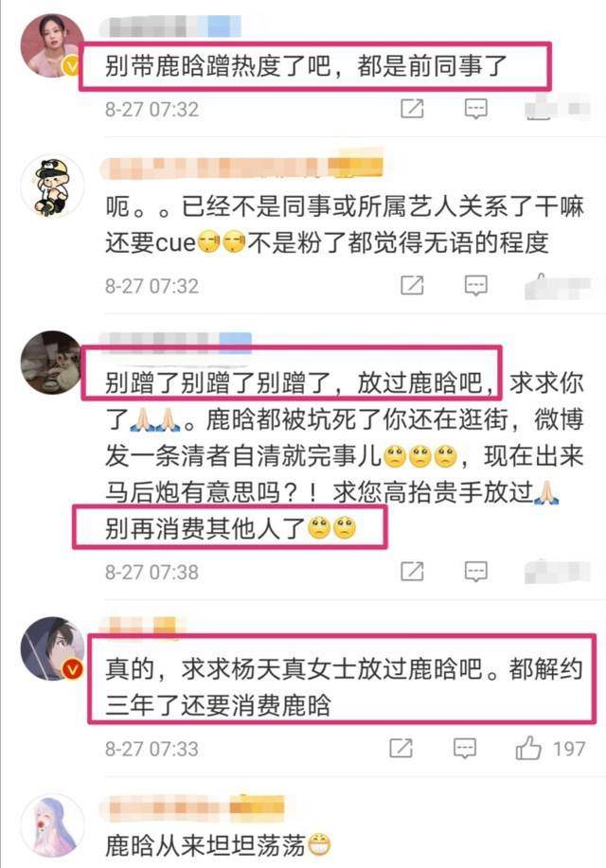Tap reply icon under the 无语的程度 comment
The image size is (606, 868).
click(476, 286)
